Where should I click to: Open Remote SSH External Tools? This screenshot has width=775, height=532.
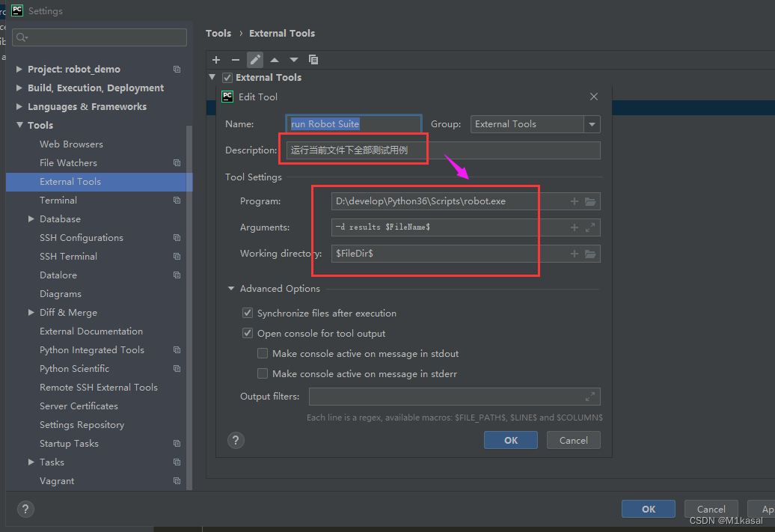98,387
